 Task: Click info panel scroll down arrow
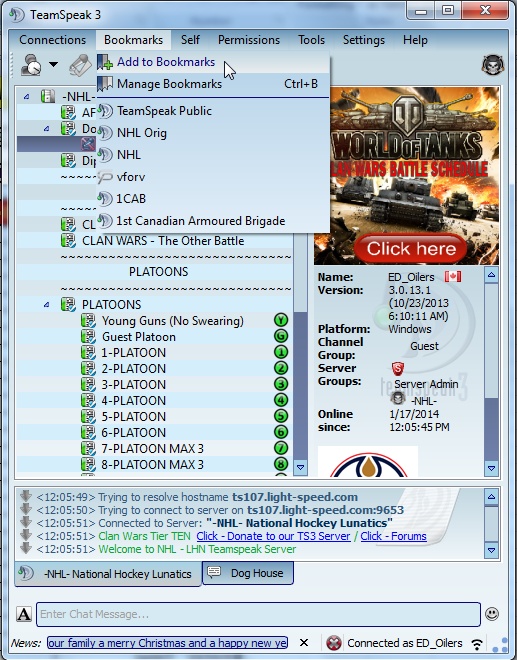click(x=491, y=468)
